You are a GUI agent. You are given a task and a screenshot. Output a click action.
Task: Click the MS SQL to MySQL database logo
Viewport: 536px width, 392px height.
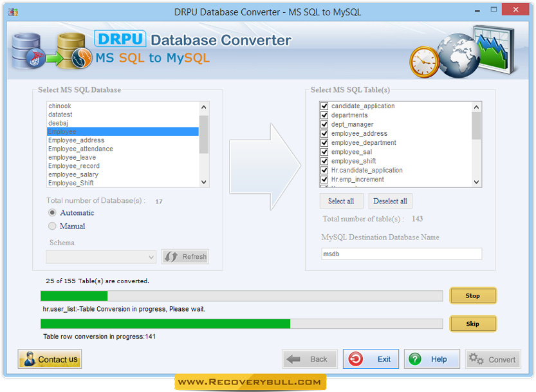point(52,51)
